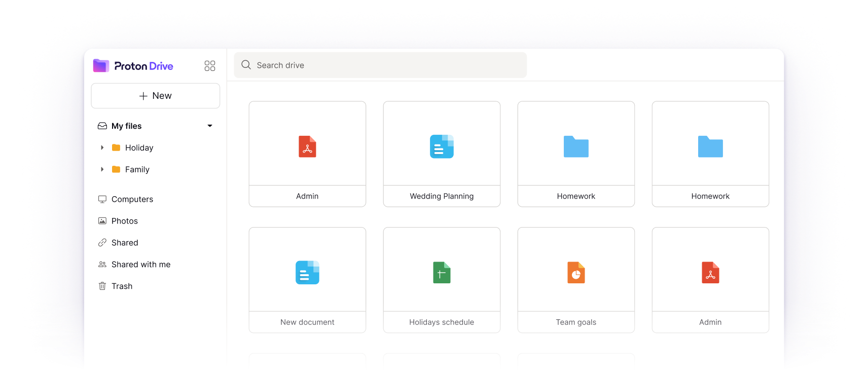This screenshot has height=370, width=868.
Task: Open the Shared section
Action: pyautogui.click(x=125, y=243)
